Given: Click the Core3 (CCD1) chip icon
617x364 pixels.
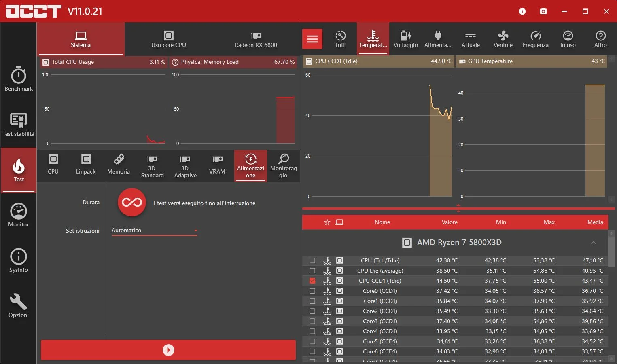Looking at the screenshot, I should tap(339, 321).
